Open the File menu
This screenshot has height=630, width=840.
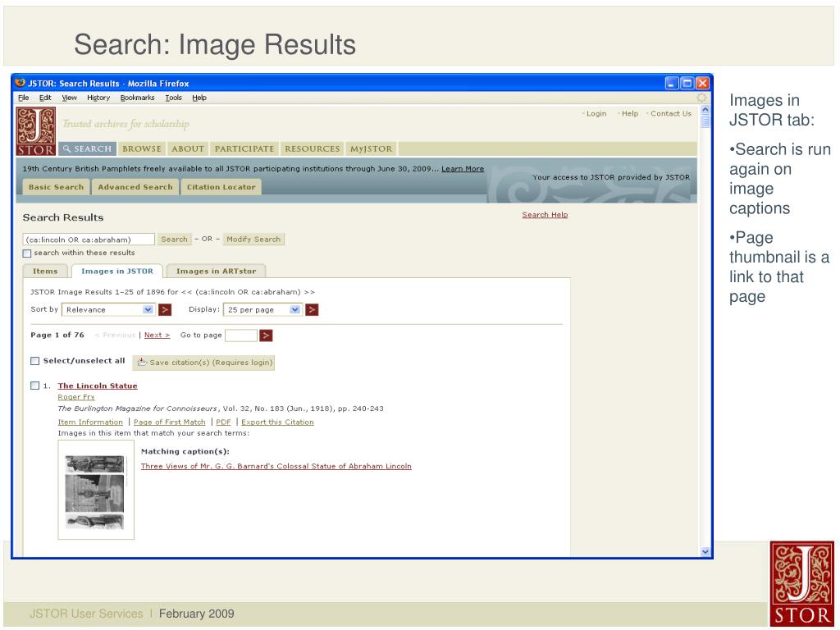24,98
